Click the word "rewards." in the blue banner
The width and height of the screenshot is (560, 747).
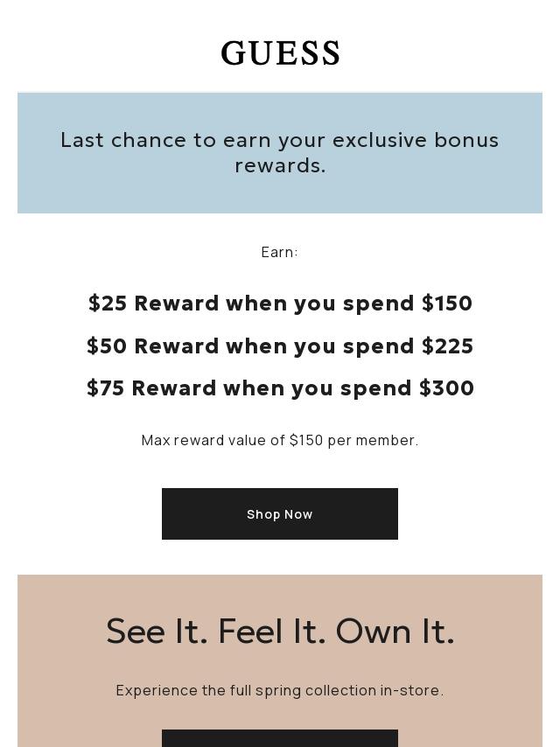point(280,165)
